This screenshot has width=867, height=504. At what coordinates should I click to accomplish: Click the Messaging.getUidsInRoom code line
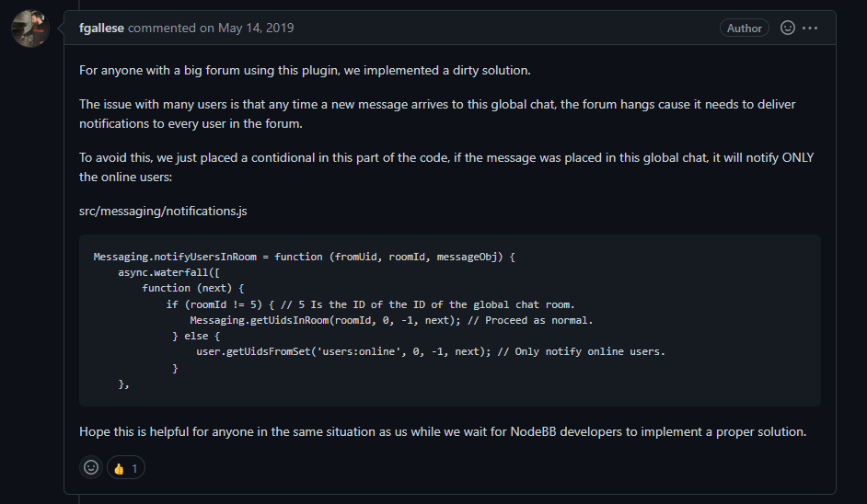[392, 320]
